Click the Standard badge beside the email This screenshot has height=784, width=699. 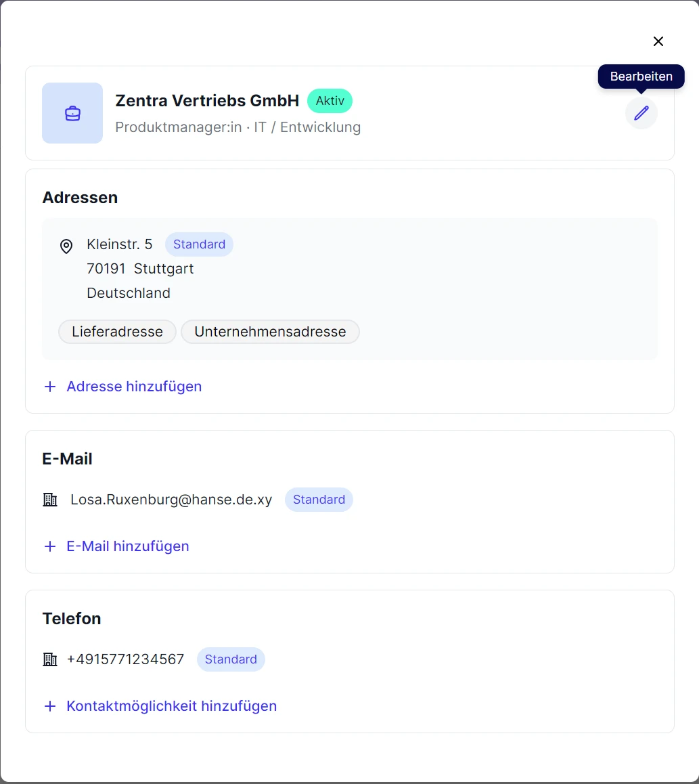pos(319,500)
